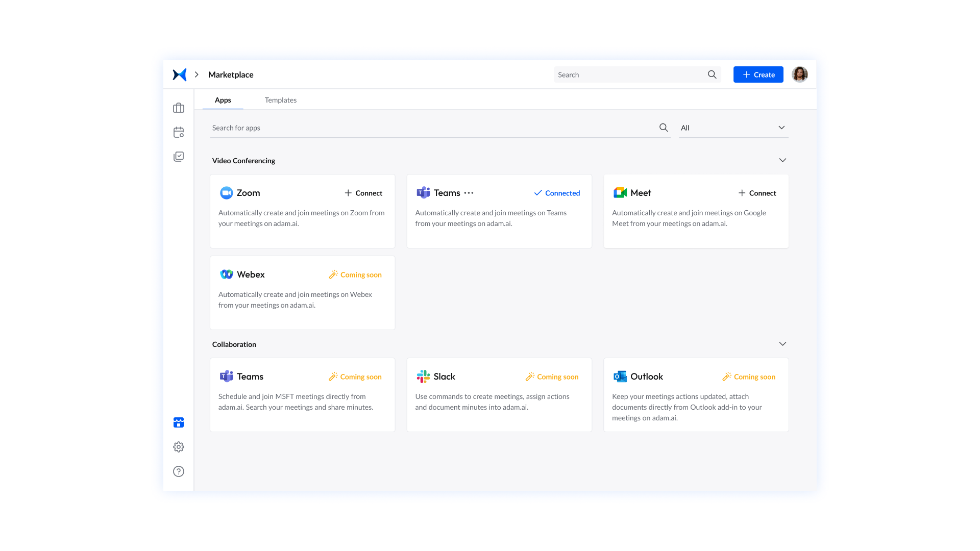980x551 pixels.
Task: Collapse the Collaboration section
Action: (x=782, y=343)
